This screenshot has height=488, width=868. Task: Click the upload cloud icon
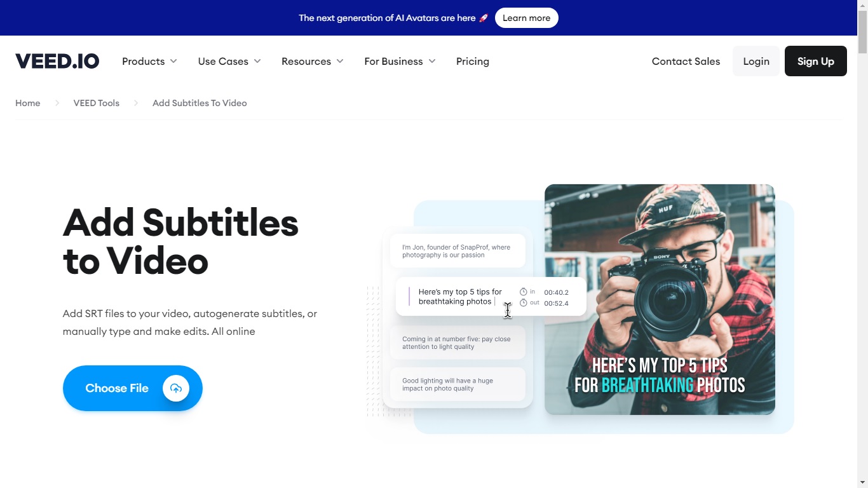pos(176,388)
